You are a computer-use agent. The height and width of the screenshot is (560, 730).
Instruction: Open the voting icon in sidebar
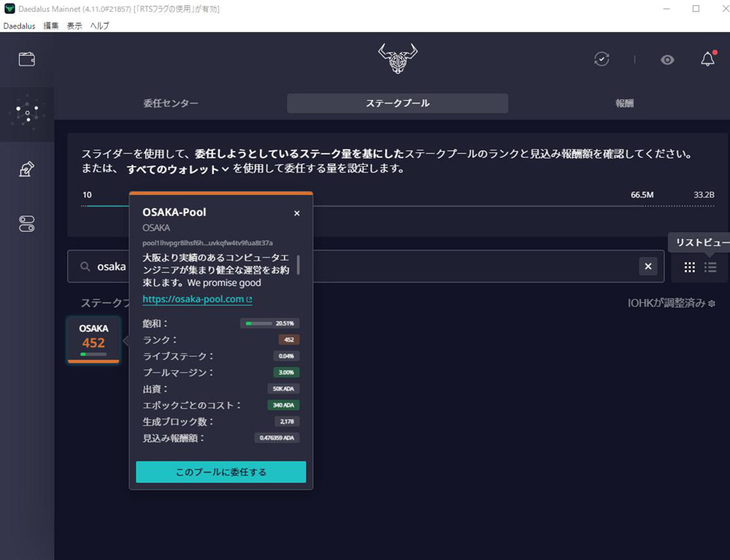(x=27, y=169)
